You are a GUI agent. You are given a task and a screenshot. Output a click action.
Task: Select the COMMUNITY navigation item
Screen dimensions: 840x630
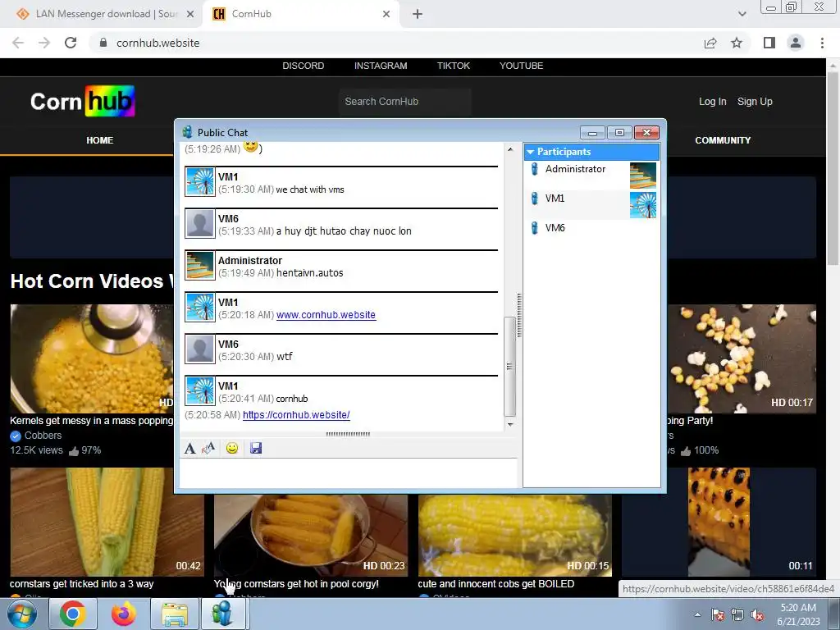coord(723,140)
